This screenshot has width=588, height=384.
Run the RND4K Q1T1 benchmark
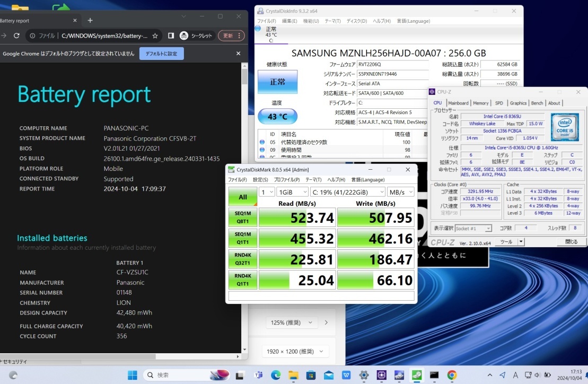pos(243,280)
